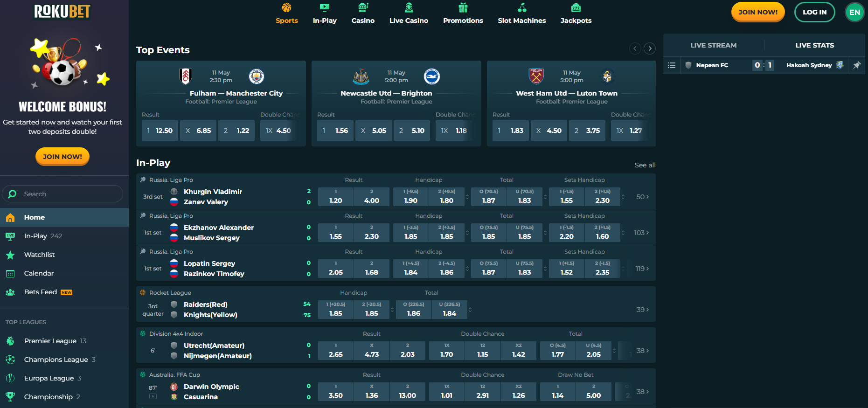Select Utrecht draw odds 4.73

(372, 351)
